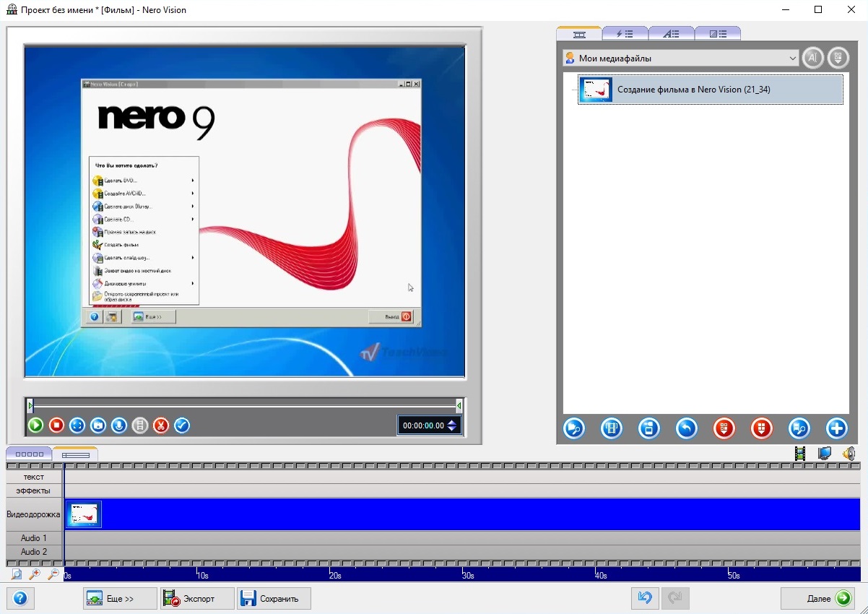Click the red Stop playback button

[56, 425]
